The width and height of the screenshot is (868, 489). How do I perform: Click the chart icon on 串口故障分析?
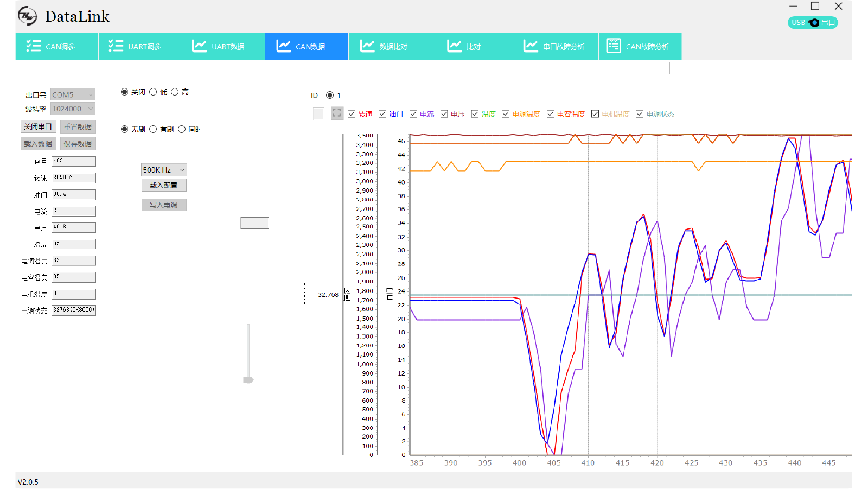(x=531, y=46)
